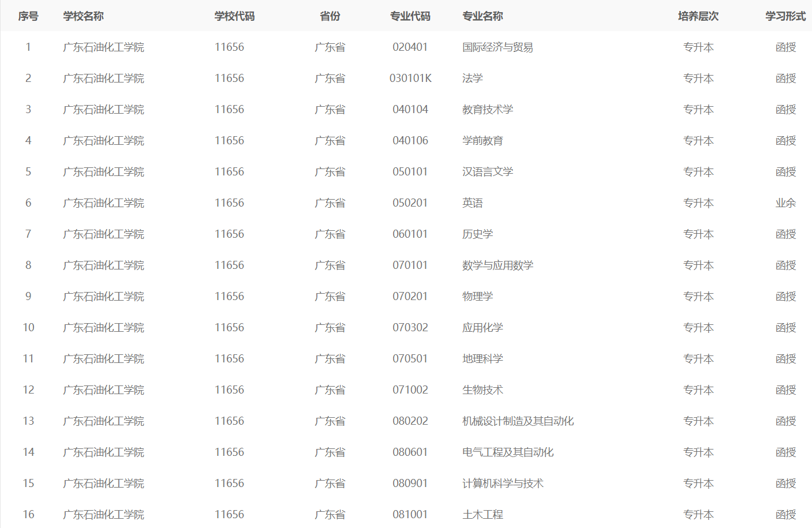Click the 序号 column header
This screenshot has width=812, height=528.
28,16
